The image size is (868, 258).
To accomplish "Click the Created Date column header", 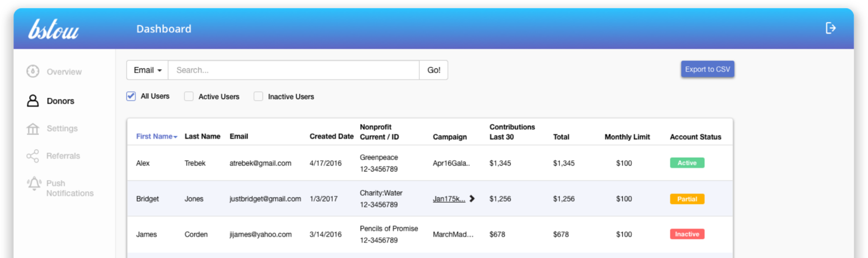I will pos(332,136).
